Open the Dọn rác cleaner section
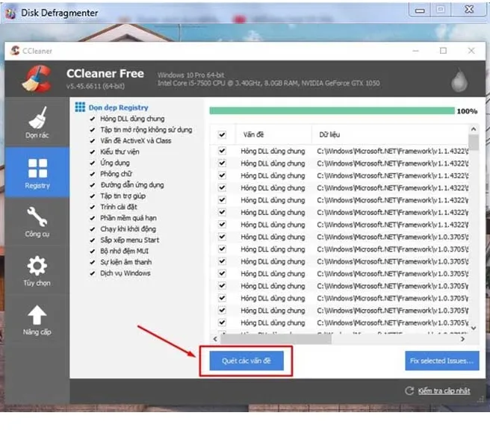This screenshot has width=490, height=448. click(37, 122)
